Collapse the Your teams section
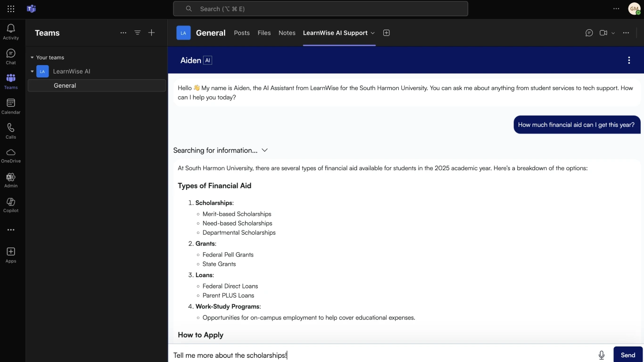644x362 pixels. (x=32, y=58)
